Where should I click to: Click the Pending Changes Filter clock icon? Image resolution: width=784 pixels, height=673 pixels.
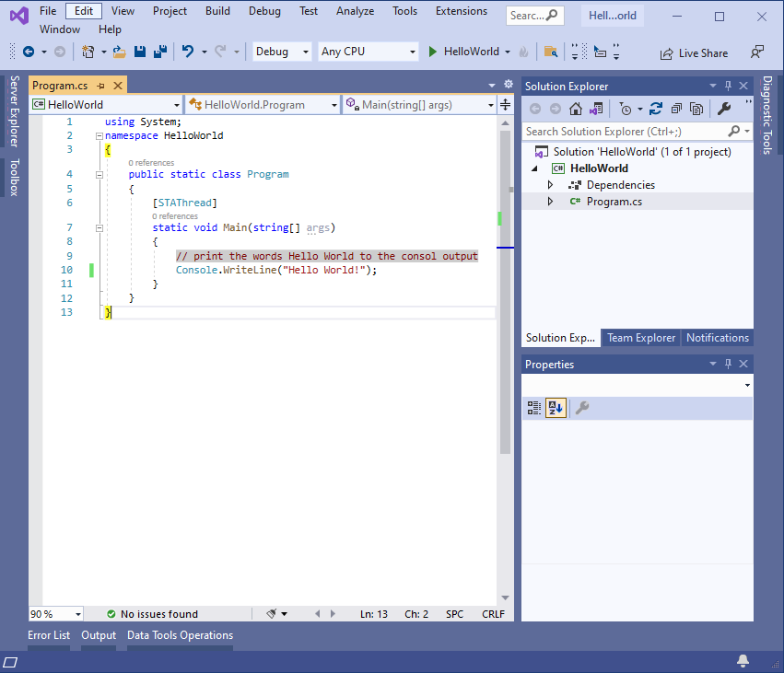tap(625, 109)
